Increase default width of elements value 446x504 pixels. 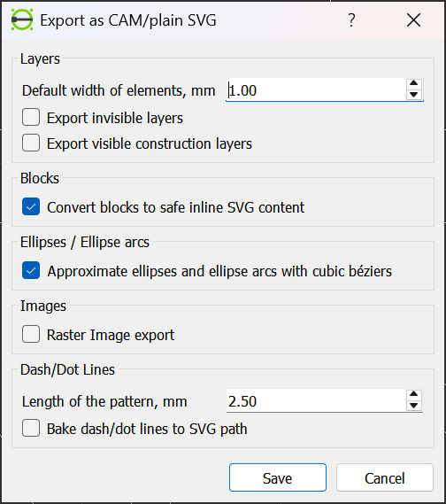pos(413,83)
